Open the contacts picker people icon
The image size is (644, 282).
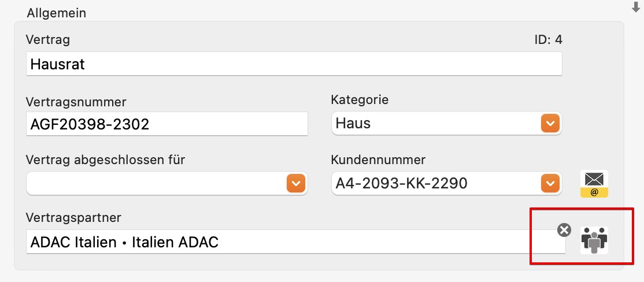tap(594, 240)
